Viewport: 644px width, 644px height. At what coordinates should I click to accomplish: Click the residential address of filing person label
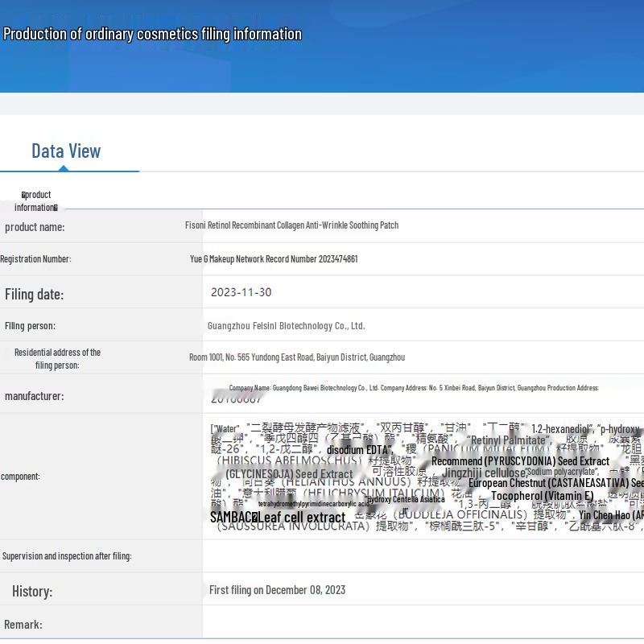(56, 358)
